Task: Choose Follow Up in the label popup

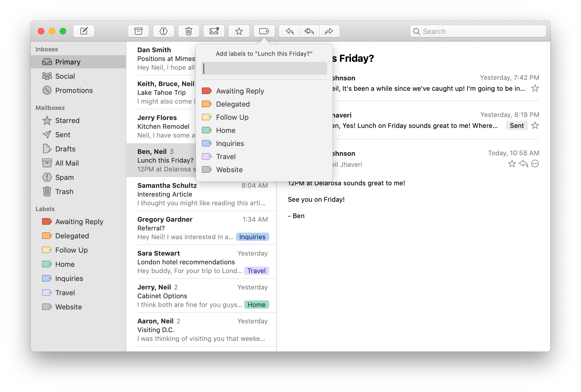Action: pyautogui.click(x=264, y=117)
